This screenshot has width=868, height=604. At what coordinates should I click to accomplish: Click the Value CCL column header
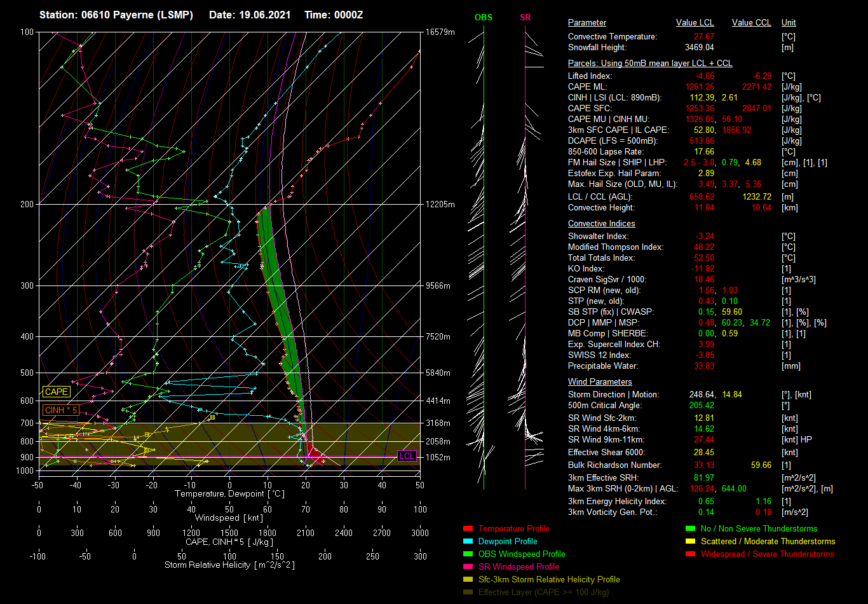[751, 23]
